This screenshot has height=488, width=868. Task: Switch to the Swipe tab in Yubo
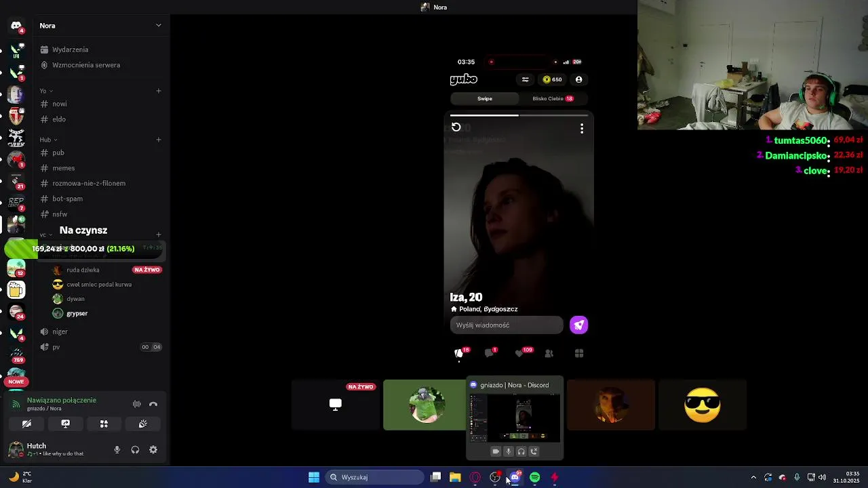click(485, 99)
